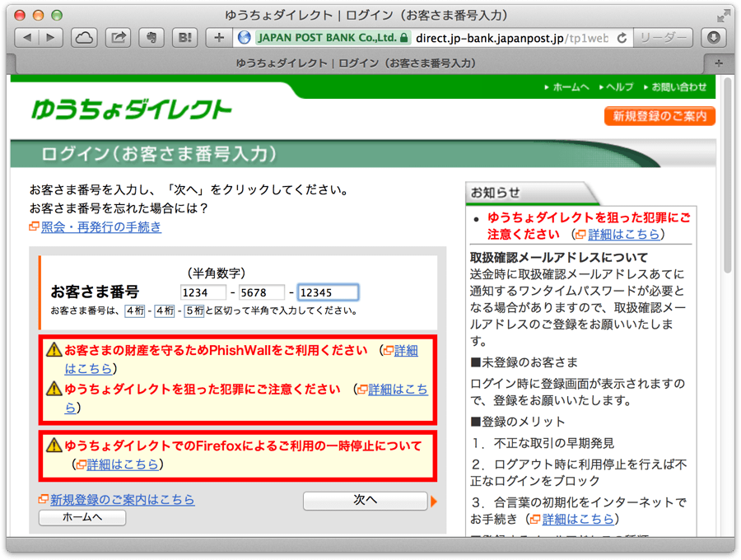This screenshot has height=560, width=741.
Task: Go back with Safari's back arrow
Action: 27,37
